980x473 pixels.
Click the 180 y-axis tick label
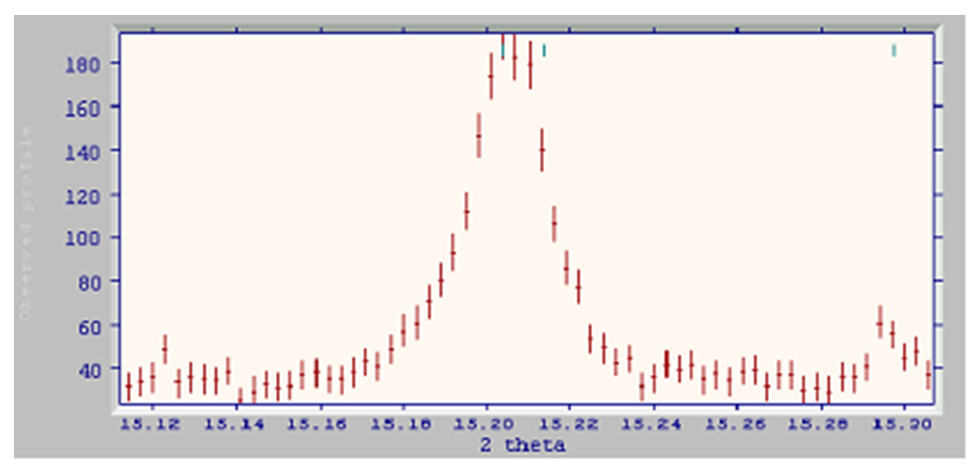[83, 64]
